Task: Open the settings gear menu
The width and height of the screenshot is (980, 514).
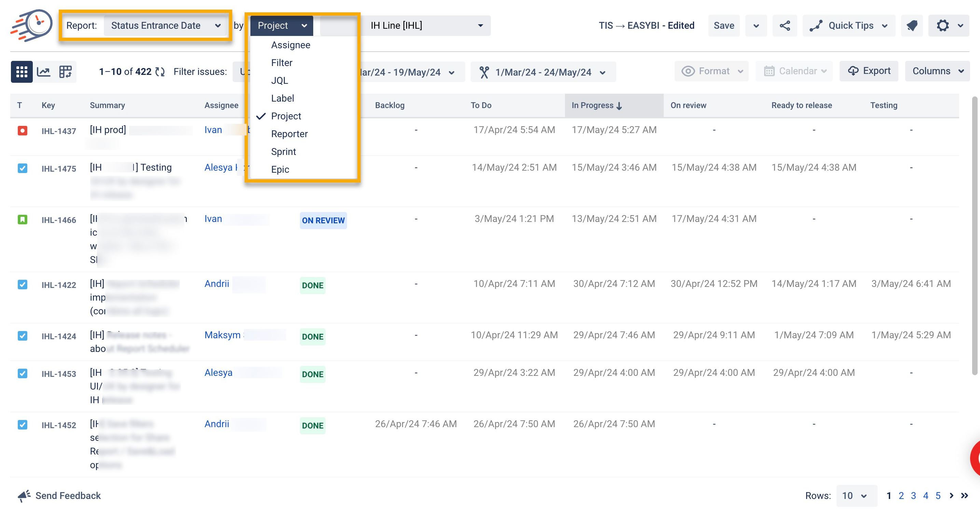Action: click(x=943, y=26)
